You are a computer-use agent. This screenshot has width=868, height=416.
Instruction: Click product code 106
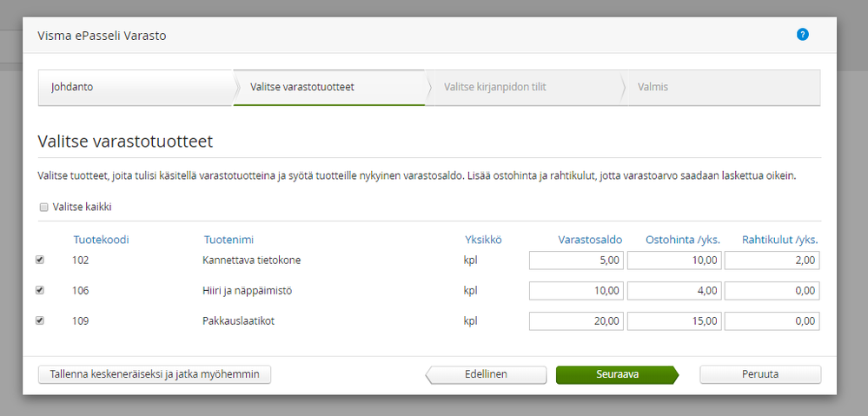click(x=80, y=290)
